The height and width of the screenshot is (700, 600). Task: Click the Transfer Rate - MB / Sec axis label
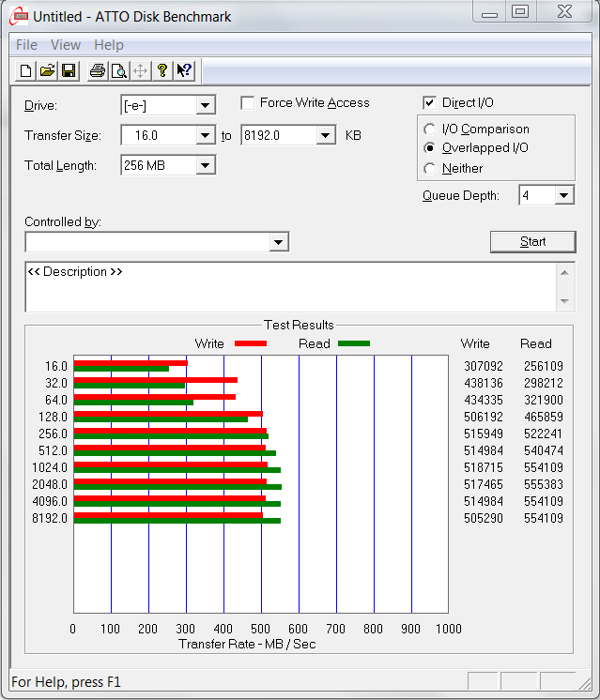tap(247, 645)
